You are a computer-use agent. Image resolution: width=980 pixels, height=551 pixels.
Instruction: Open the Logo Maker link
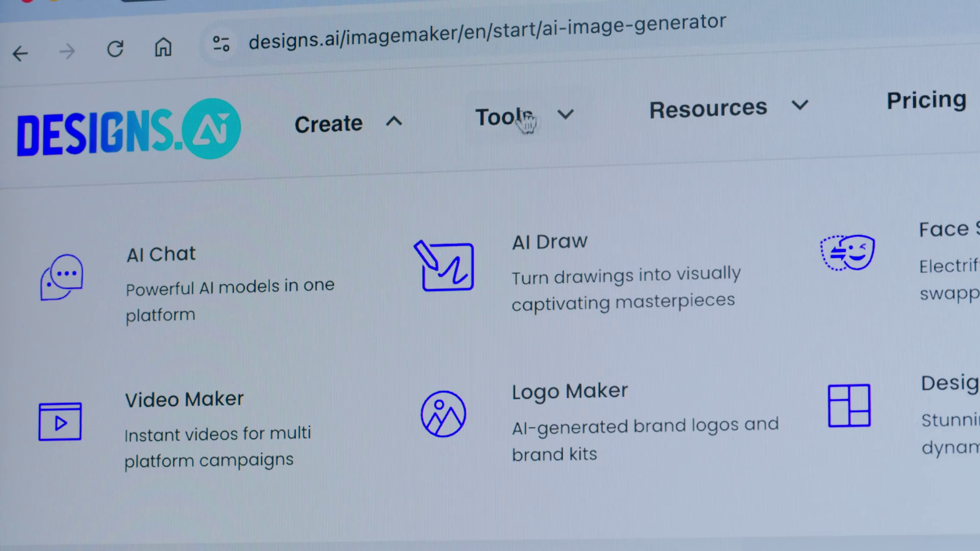(x=570, y=391)
